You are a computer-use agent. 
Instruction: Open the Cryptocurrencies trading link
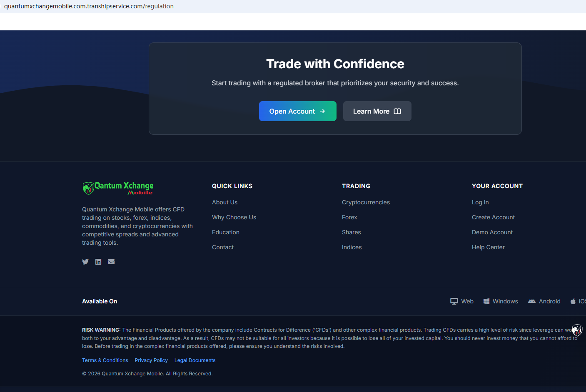click(x=366, y=202)
